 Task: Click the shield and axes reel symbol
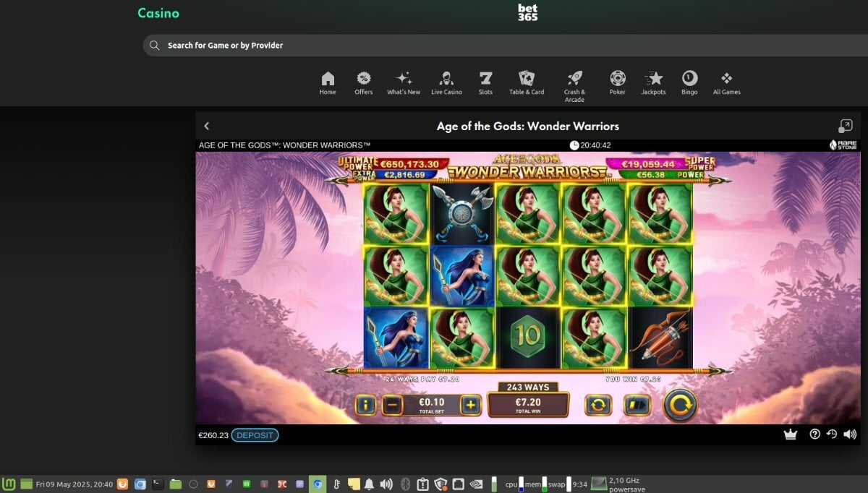point(461,213)
